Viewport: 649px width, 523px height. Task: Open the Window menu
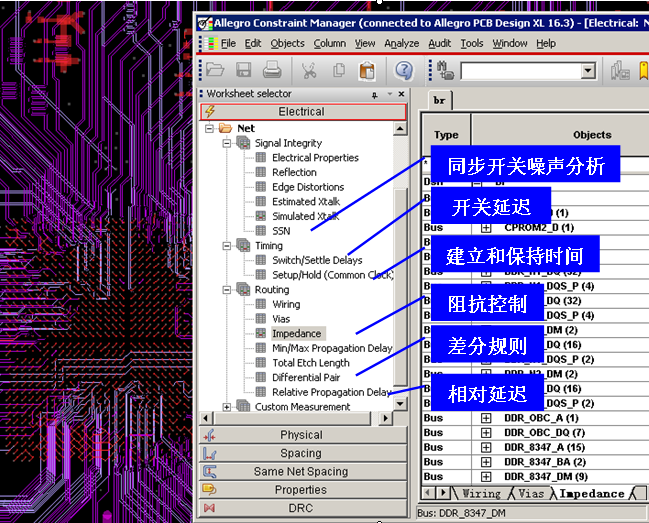point(510,43)
